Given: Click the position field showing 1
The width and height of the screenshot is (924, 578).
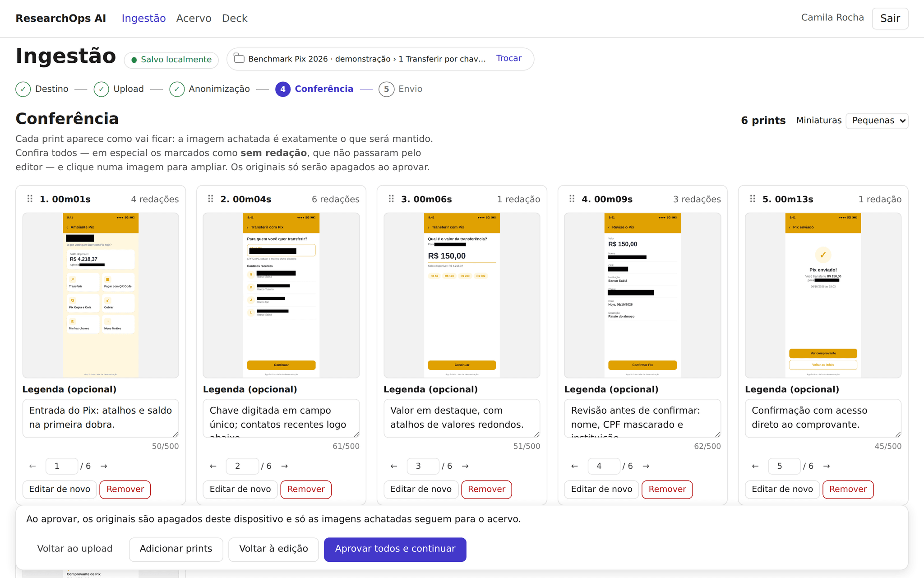Looking at the screenshot, I should tap(62, 466).
